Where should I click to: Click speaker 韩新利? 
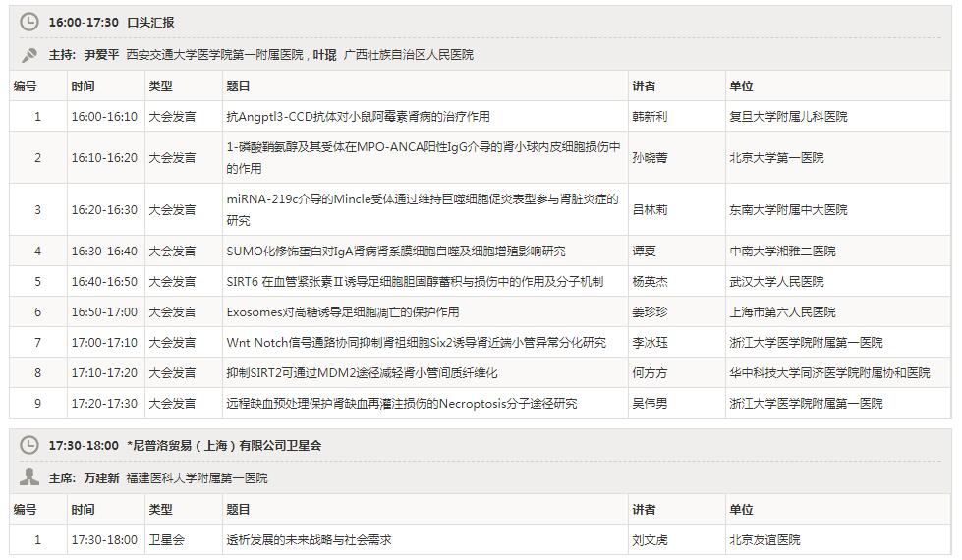(650, 116)
